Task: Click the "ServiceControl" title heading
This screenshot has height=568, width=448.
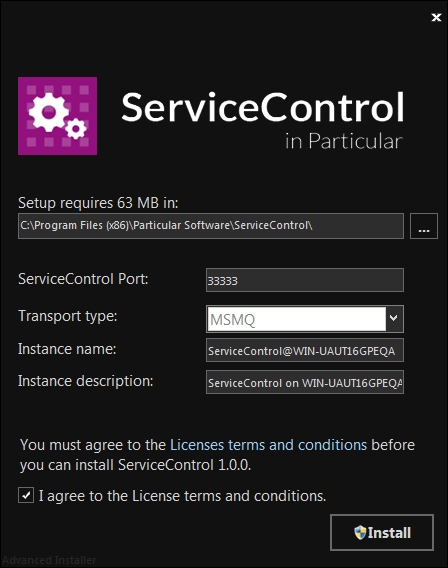Action: 263,107
